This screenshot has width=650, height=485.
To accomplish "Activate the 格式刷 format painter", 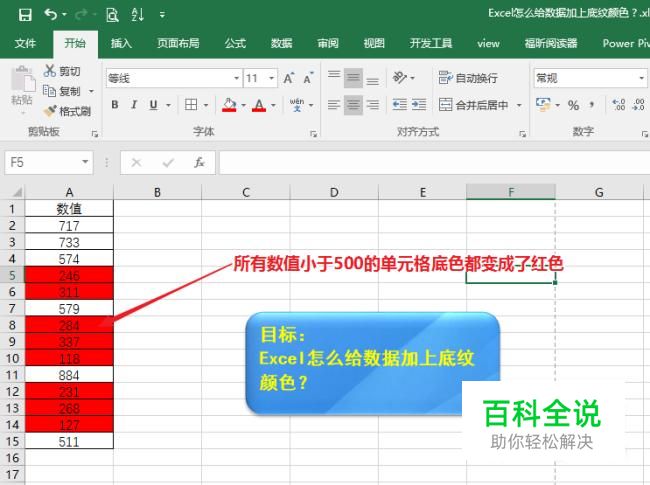I will tap(67, 111).
